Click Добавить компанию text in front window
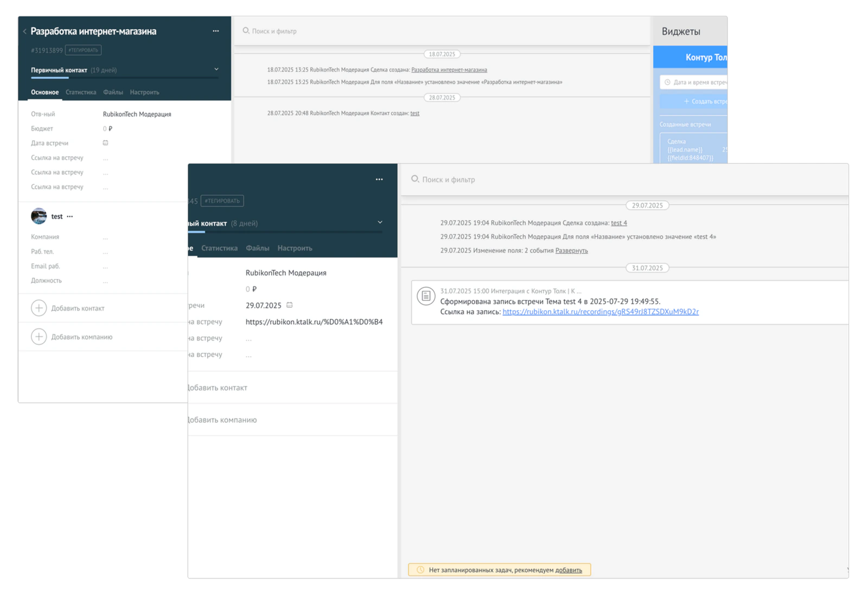The width and height of the screenshot is (868, 592). click(x=222, y=420)
